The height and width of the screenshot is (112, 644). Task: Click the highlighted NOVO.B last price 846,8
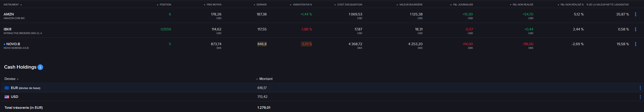click(262, 44)
